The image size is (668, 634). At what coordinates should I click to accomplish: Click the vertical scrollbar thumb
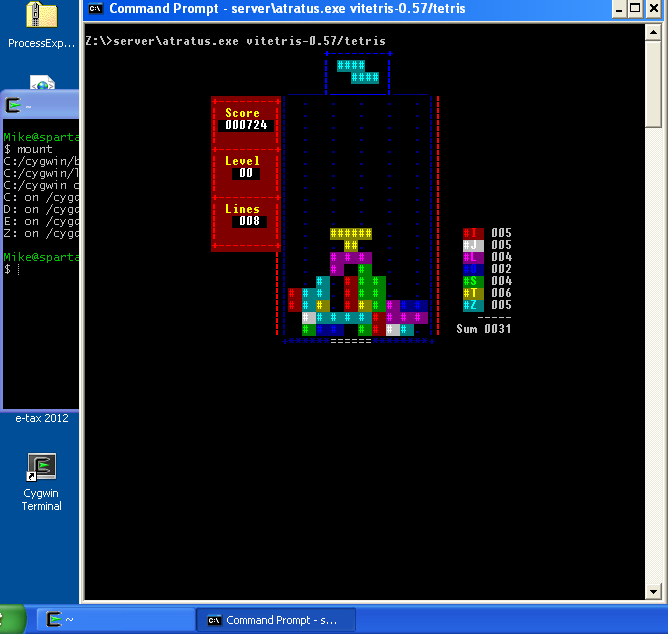pyautogui.click(x=653, y=84)
